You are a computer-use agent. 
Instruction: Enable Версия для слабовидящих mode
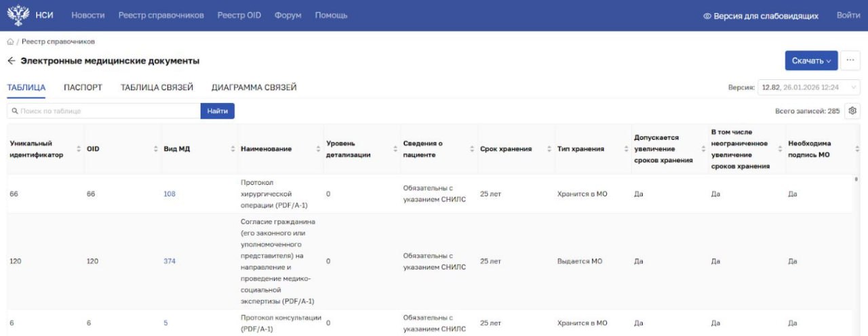tap(760, 16)
